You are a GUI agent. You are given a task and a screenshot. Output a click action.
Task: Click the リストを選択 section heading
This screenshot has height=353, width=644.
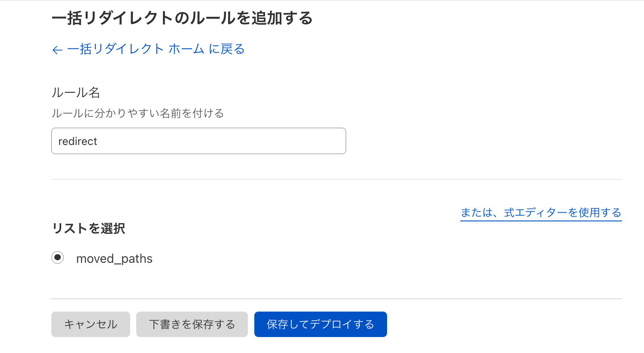88,228
